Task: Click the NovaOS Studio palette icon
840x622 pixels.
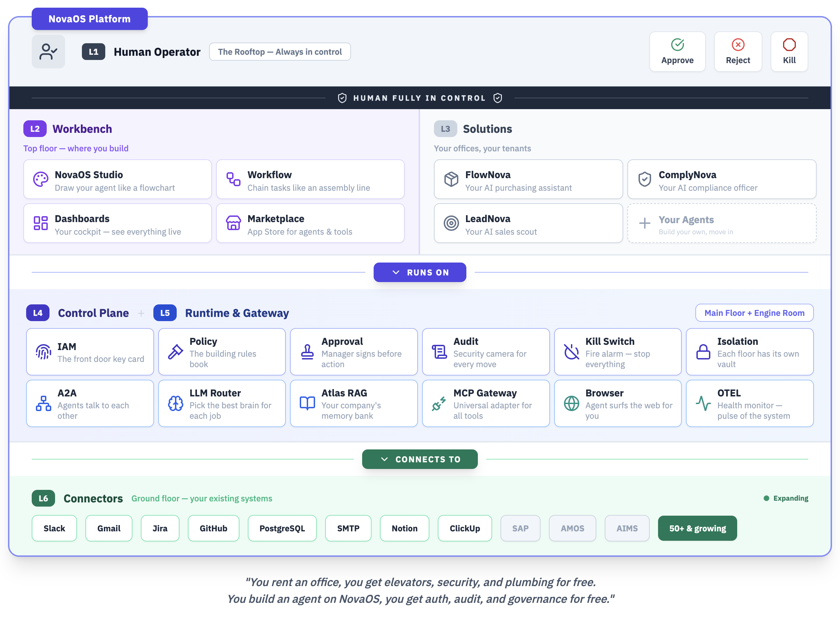Action: 41,180
